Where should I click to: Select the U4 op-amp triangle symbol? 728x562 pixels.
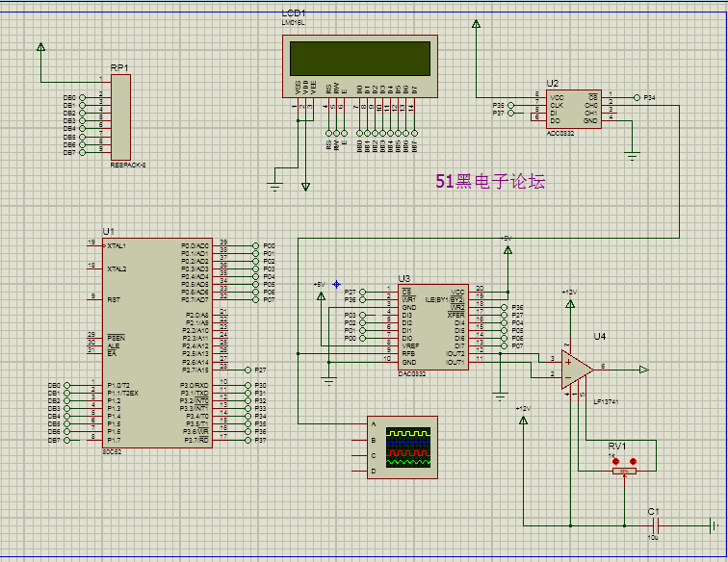click(577, 370)
